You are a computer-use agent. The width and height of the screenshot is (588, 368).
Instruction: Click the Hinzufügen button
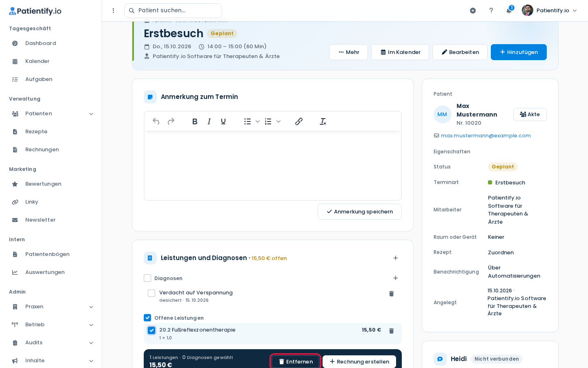click(x=519, y=52)
